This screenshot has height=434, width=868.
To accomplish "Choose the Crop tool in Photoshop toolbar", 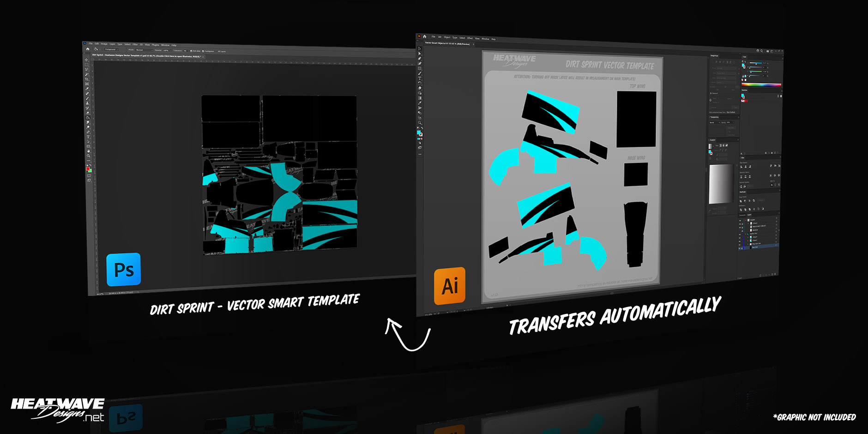I will [87, 79].
